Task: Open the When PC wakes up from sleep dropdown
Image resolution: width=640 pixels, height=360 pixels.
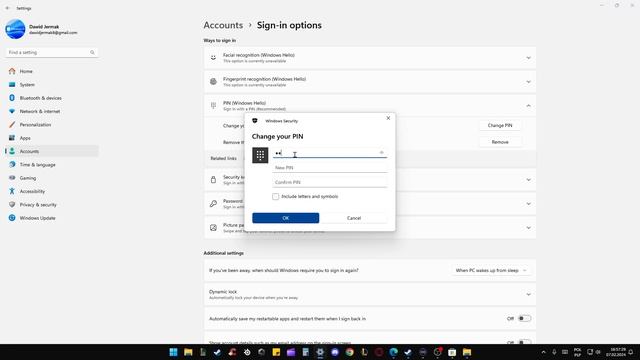Action: coord(491,270)
